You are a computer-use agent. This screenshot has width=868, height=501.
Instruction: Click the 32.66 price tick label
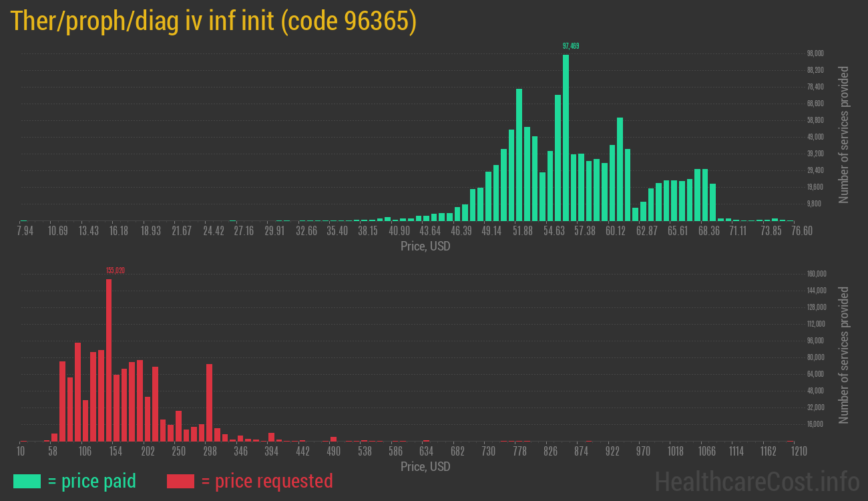point(306,231)
